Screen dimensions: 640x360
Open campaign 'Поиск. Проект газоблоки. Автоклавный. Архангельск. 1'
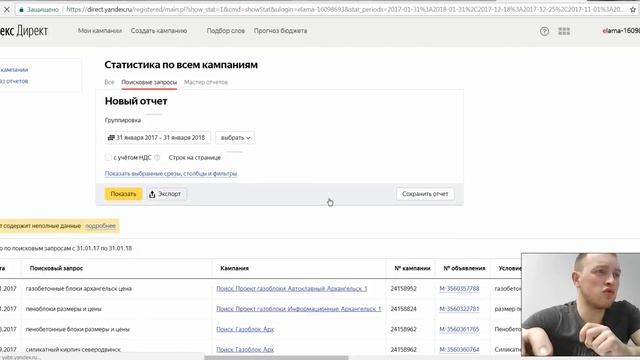click(291, 289)
